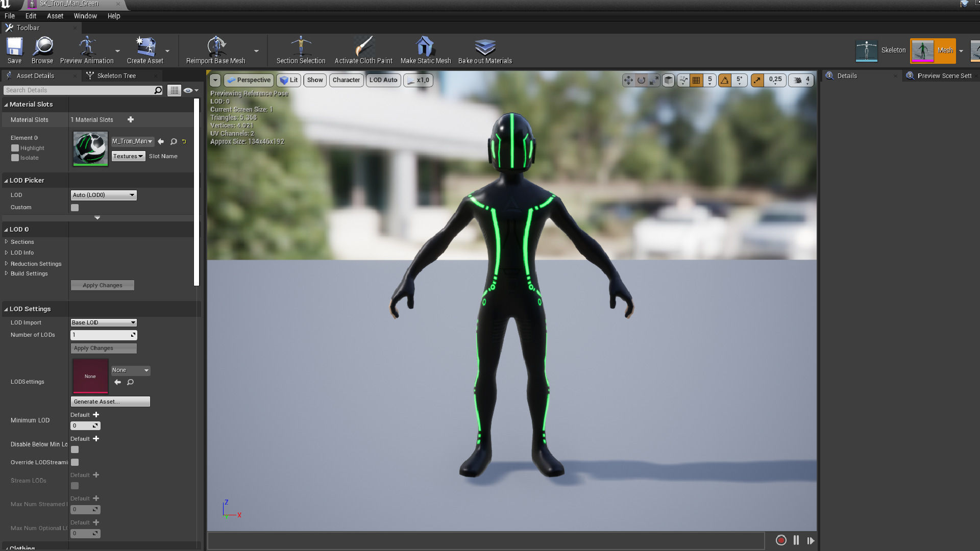Click the Reimport Base Mesh icon
This screenshot has height=551, width=980.
click(x=216, y=47)
